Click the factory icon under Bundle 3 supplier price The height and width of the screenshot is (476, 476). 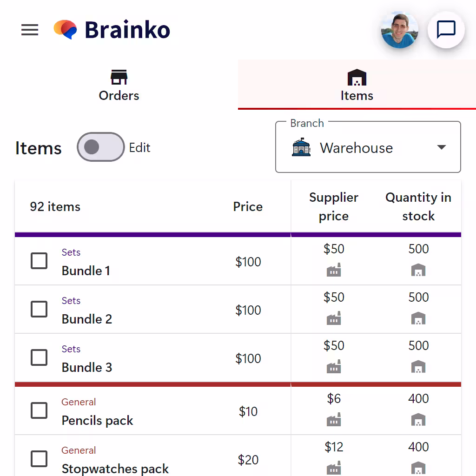(334, 366)
